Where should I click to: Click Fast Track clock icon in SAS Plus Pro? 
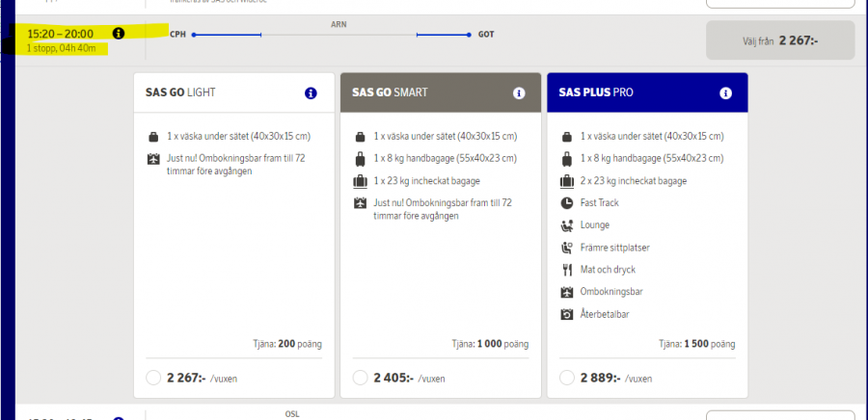click(566, 203)
